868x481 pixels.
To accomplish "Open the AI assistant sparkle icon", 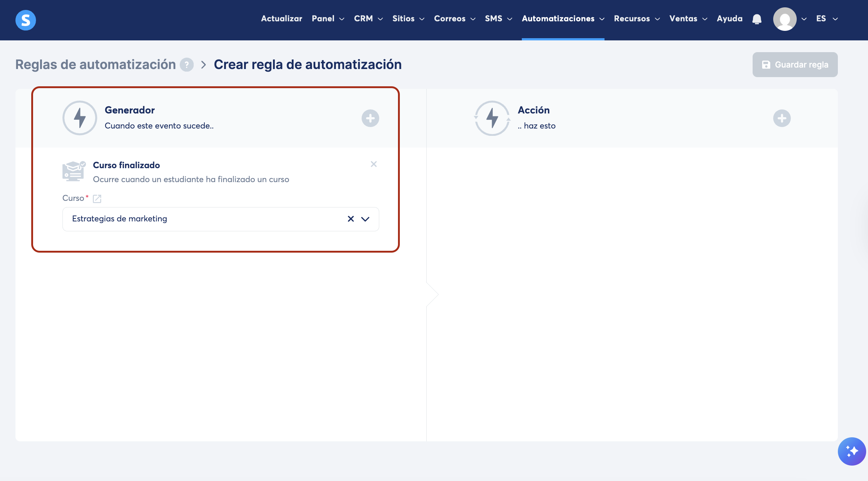I will 851,451.
